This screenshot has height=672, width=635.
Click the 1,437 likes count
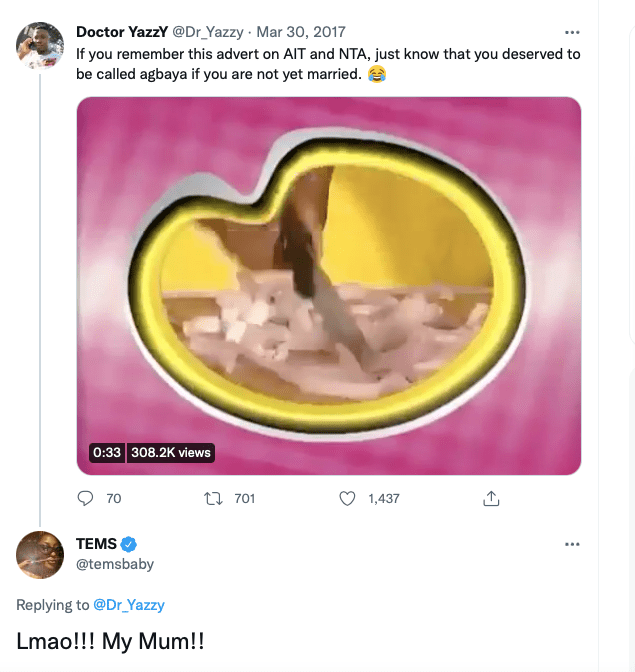[383, 498]
